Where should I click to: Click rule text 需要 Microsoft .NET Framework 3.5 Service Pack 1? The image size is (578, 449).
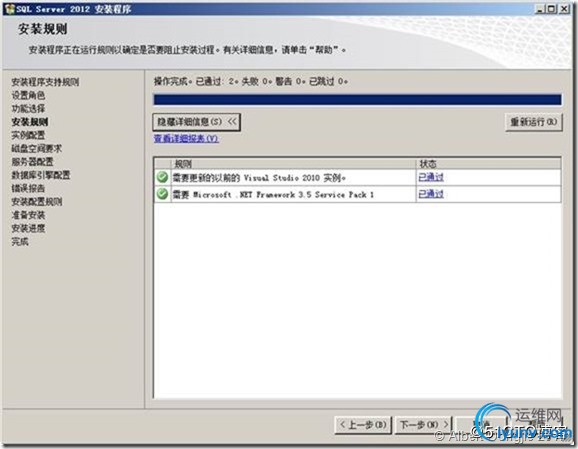[x=273, y=194]
